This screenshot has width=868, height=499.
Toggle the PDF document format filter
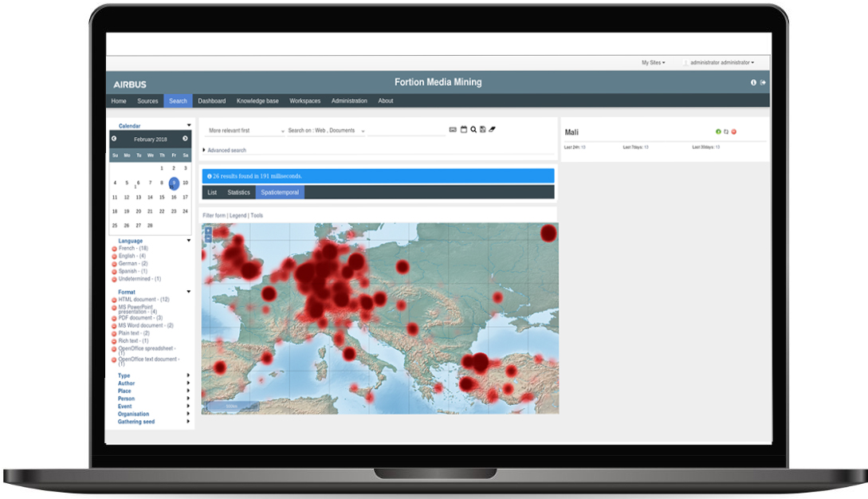click(114, 318)
